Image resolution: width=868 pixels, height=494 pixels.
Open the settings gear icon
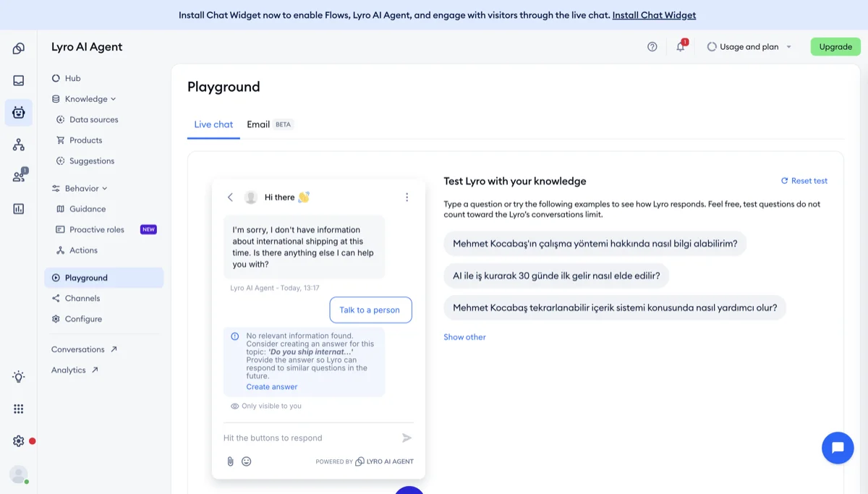click(x=18, y=441)
